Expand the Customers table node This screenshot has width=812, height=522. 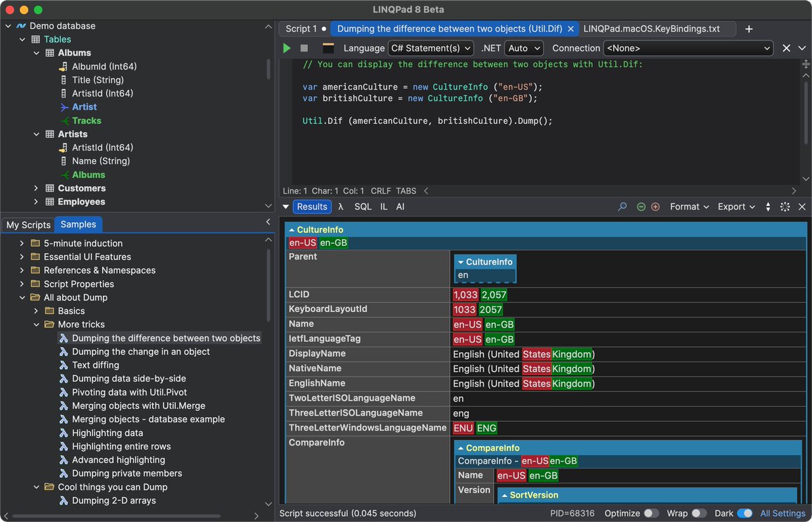coord(37,188)
